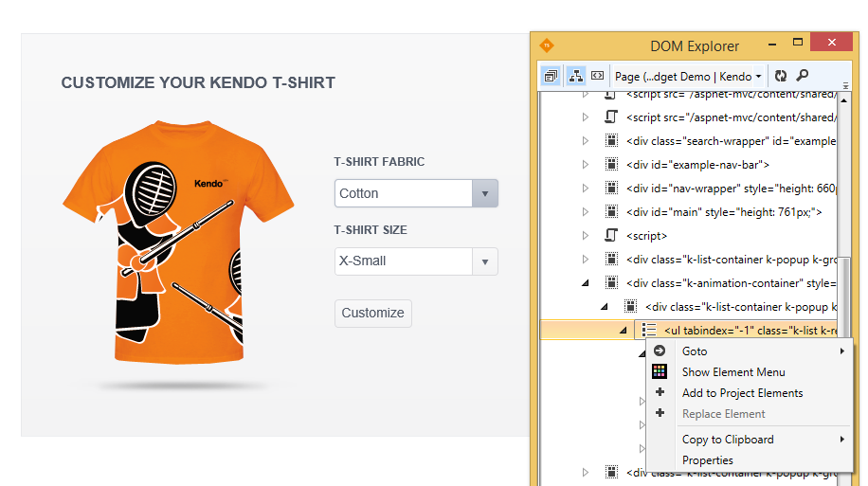Image resolution: width=868 pixels, height=486 pixels.
Task: Expand the search-wrapper div node
Action: point(585,140)
